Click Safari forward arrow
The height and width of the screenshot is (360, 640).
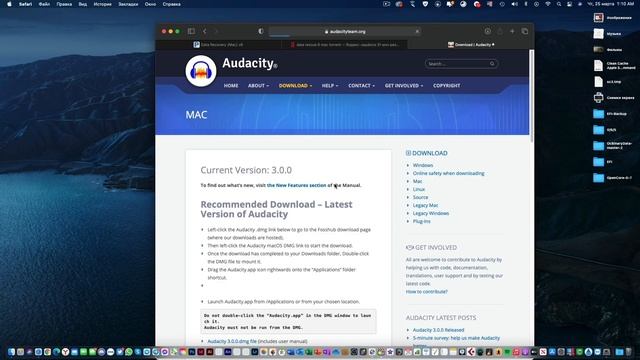(216, 31)
